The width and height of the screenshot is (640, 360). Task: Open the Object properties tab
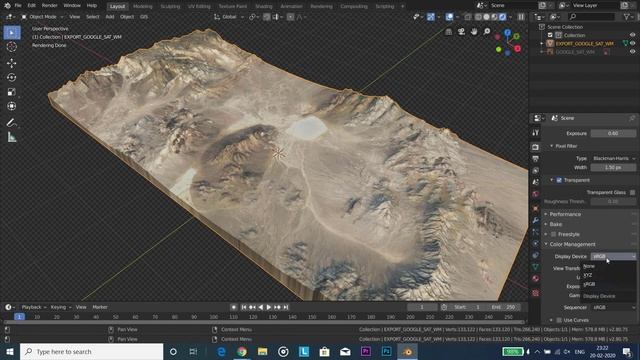pyautogui.click(x=536, y=209)
